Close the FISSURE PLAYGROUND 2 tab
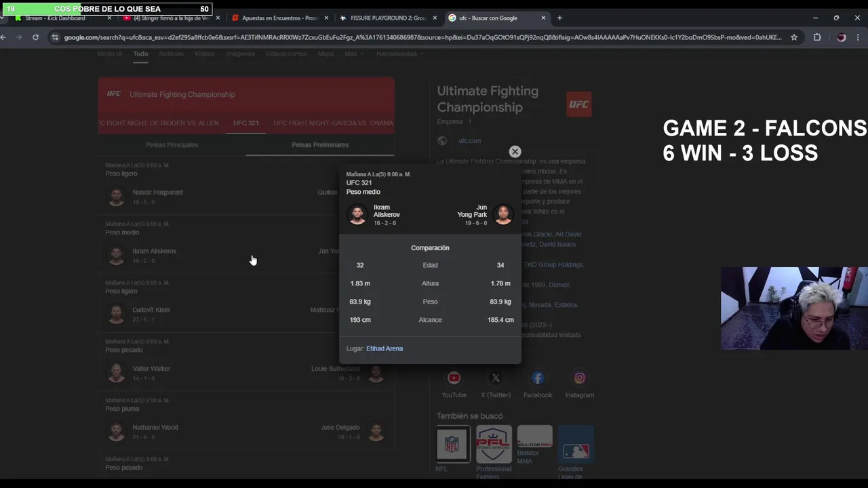The height and width of the screenshot is (488, 868). coord(435,18)
